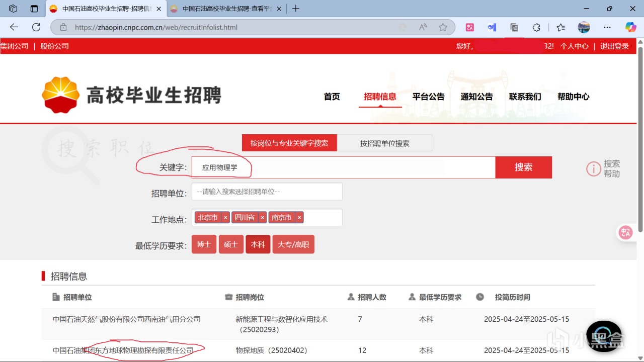Open the Settings and more menu
Viewport: 644px width, 362px height.
pyautogui.click(x=607, y=27)
